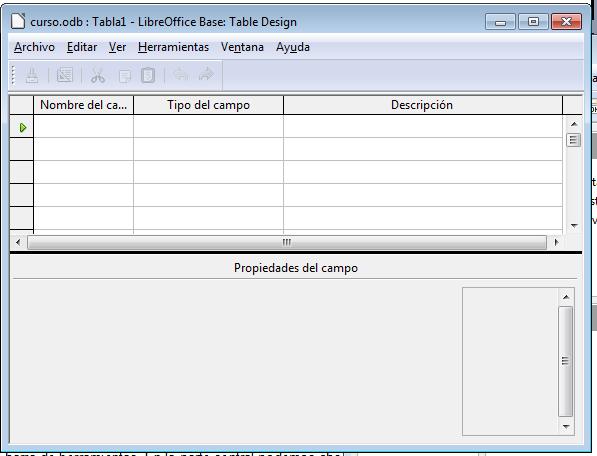Maximize the Table Design window
The height and width of the screenshot is (456, 597).
click(x=533, y=22)
